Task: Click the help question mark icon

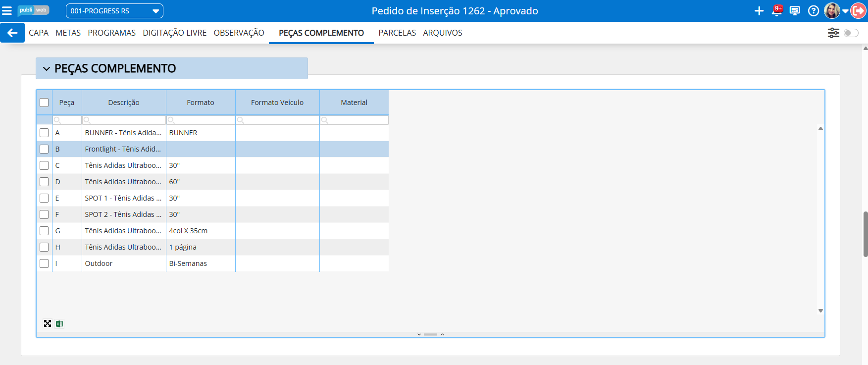Action: tap(813, 11)
